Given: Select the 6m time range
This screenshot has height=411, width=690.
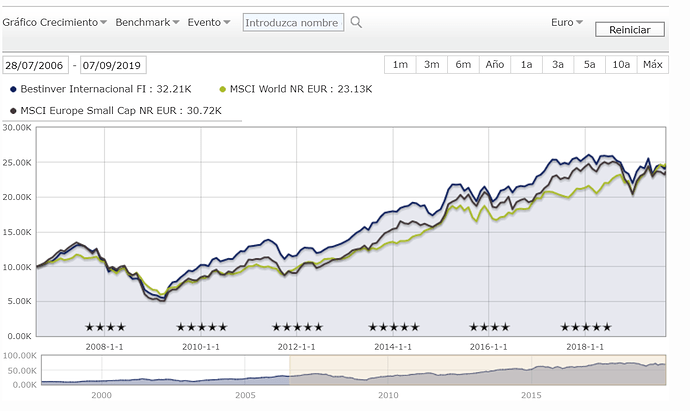Looking at the screenshot, I should [463, 65].
